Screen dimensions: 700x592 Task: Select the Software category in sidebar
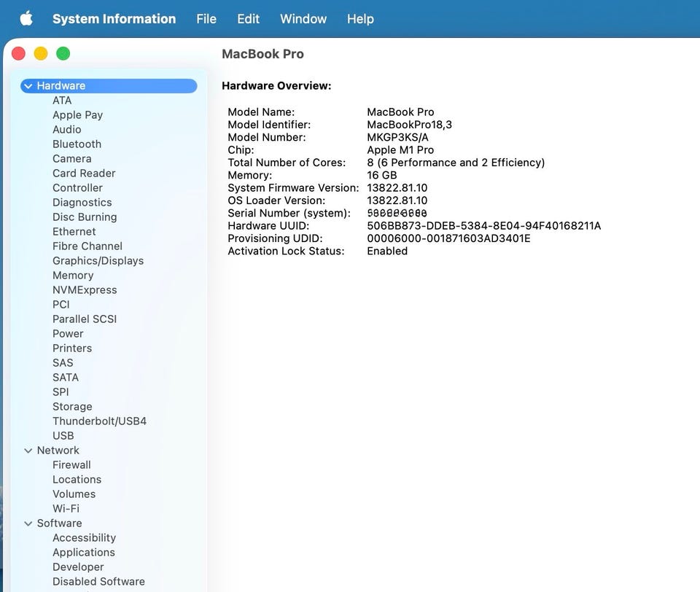click(x=59, y=523)
